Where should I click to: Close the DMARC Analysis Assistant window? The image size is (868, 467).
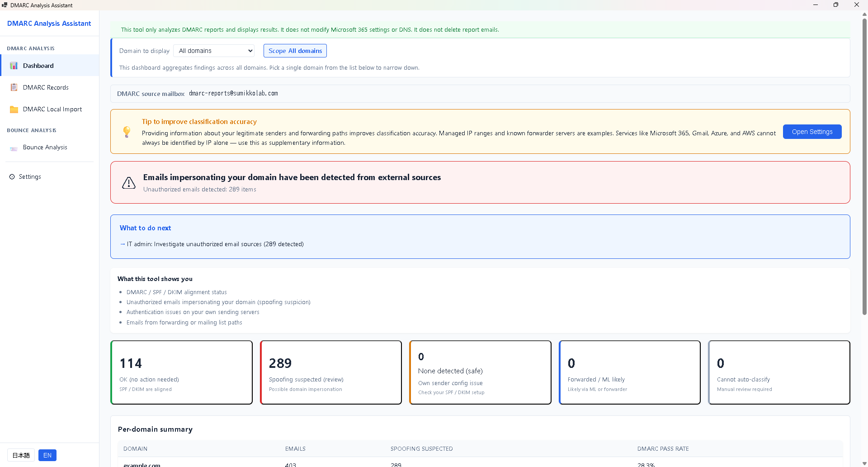point(857,5)
